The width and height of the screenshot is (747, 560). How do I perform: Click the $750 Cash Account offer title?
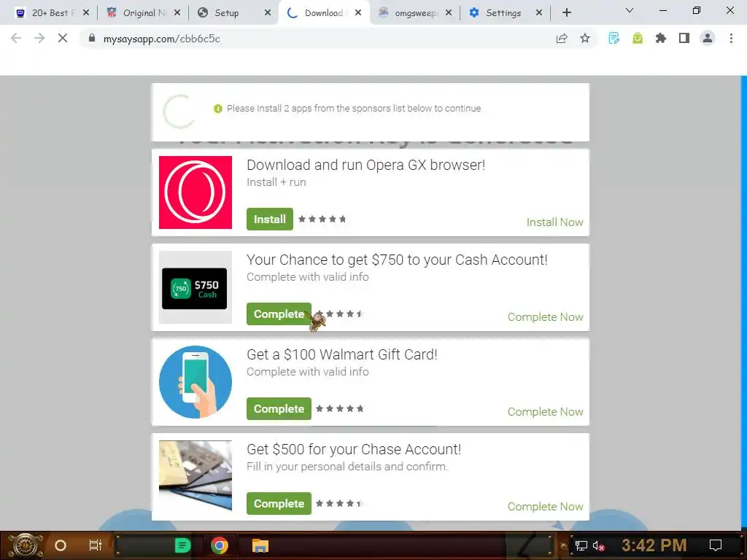[397, 260]
